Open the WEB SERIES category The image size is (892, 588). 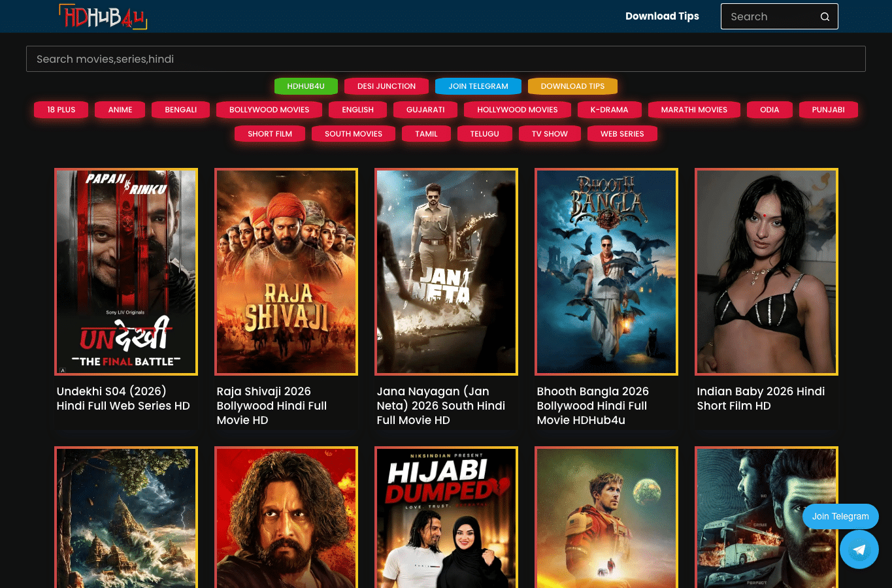pyautogui.click(x=622, y=134)
